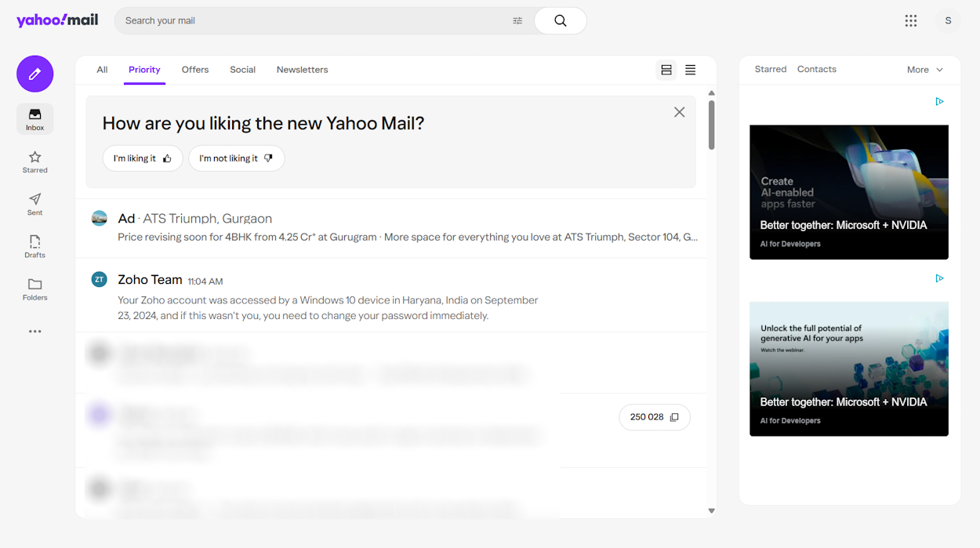The height and width of the screenshot is (548, 980).
Task: Switch to the Newsletters tab
Action: pyautogui.click(x=302, y=70)
